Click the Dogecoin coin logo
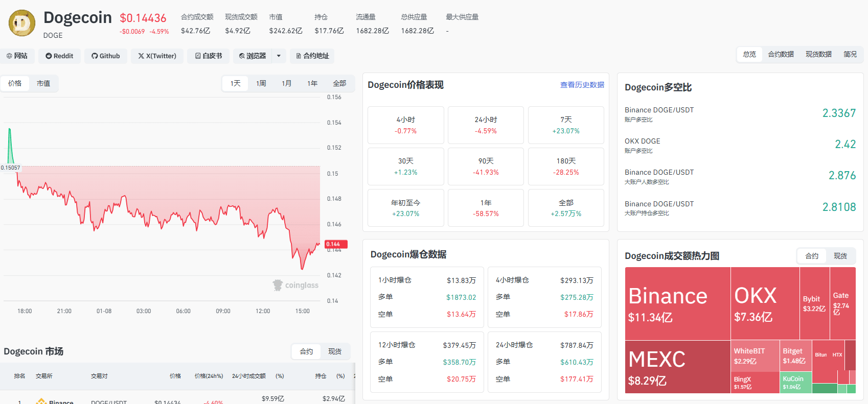Image resolution: width=868 pixels, height=404 pixels. click(x=22, y=23)
